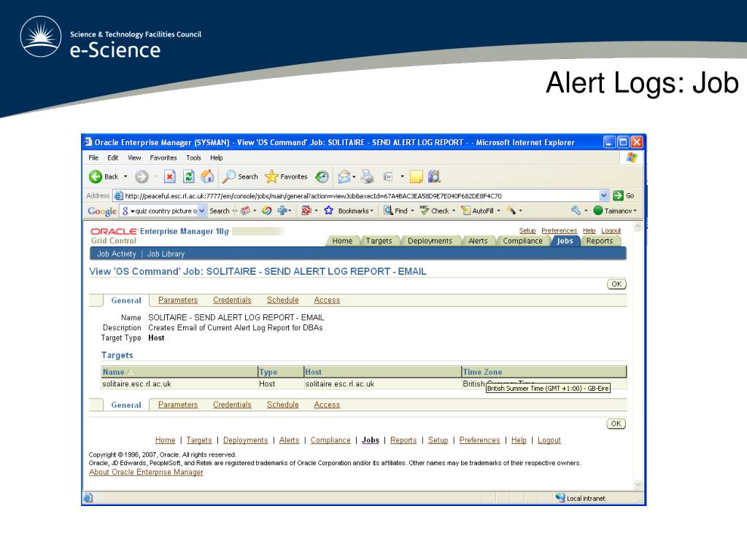Open the Google search box dropdown
The height and width of the screenshot is (560, 747).
[202, 211]
